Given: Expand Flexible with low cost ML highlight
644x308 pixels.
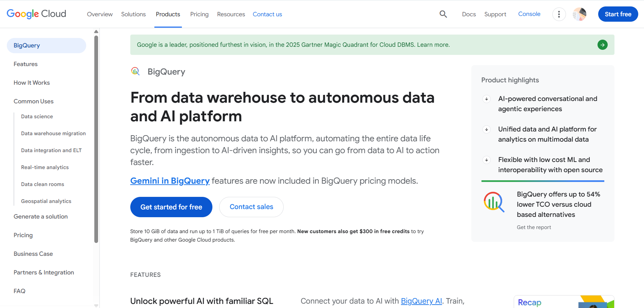Looking at the screenshot, I should click(487, 160).
